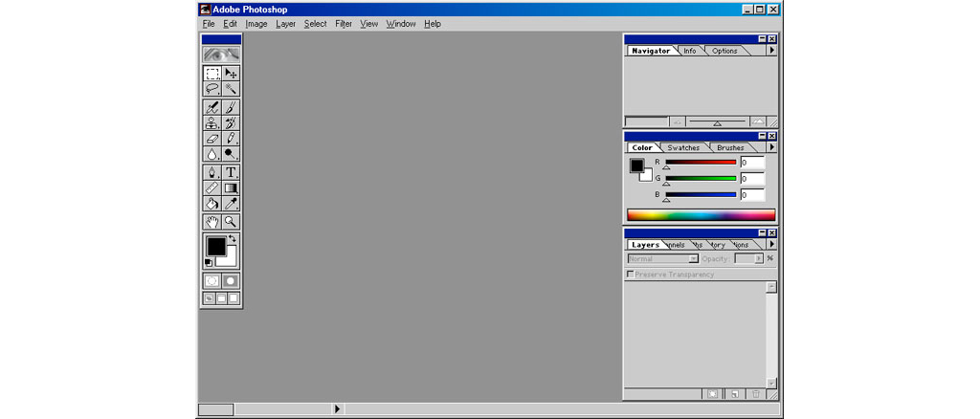Select the Eraser tool

pos(212,139)
